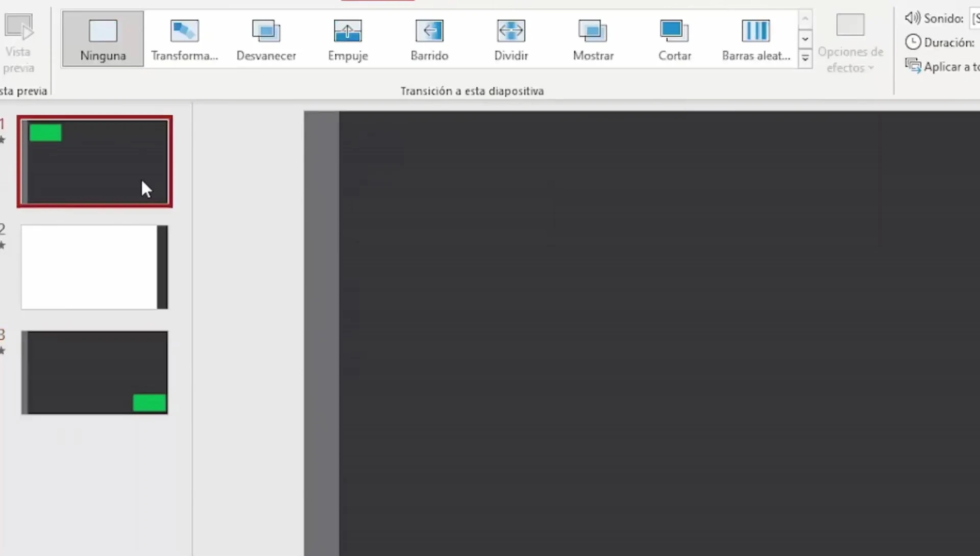Image resolution: width=980 pixels, height=556 pixels.
Task: Select slide 2 thumbnail
Action: coord(94,267)
